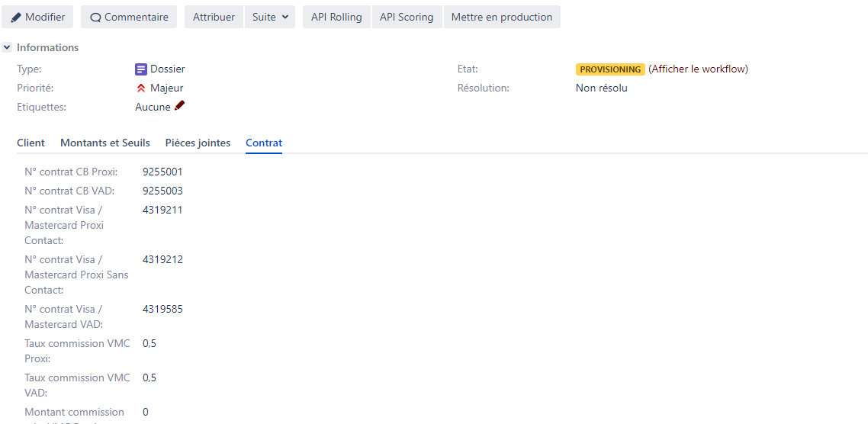This screenshot has width=868, height=424.
Task: Click the Visa Mastercard VAD value 4319585
Action: 162,309
